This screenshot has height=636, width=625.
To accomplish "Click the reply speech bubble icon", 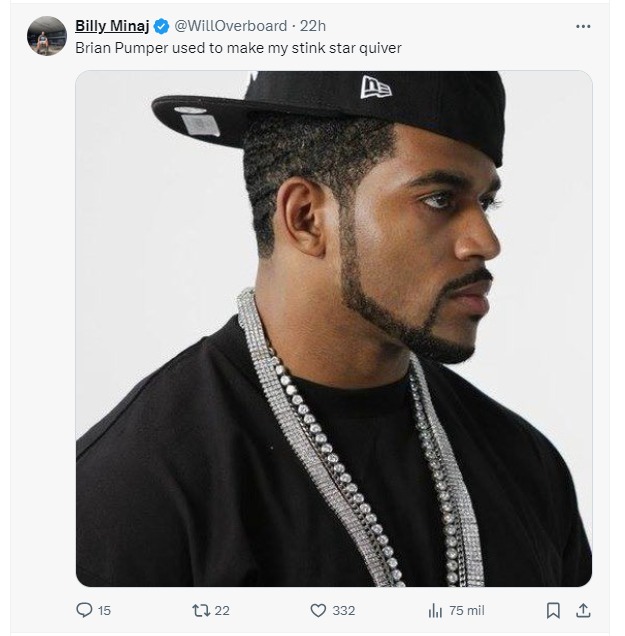I will point(85,610).
